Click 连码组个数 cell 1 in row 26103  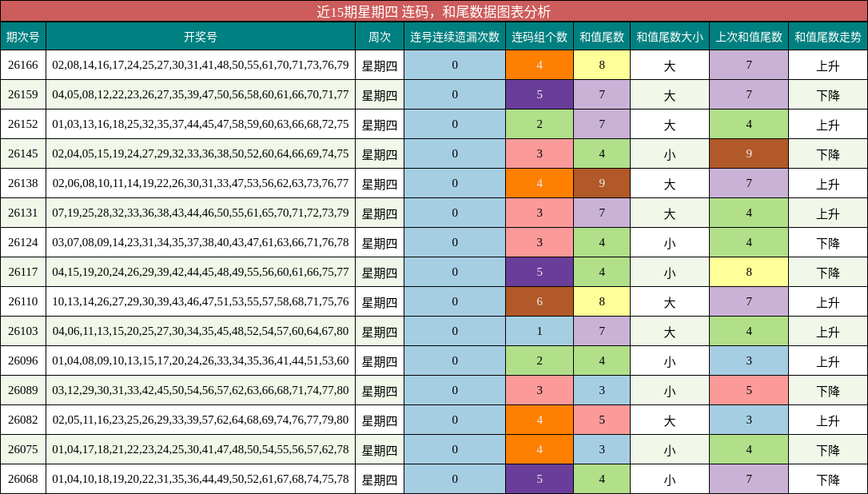pyautogui.click(x=540, y=331)
